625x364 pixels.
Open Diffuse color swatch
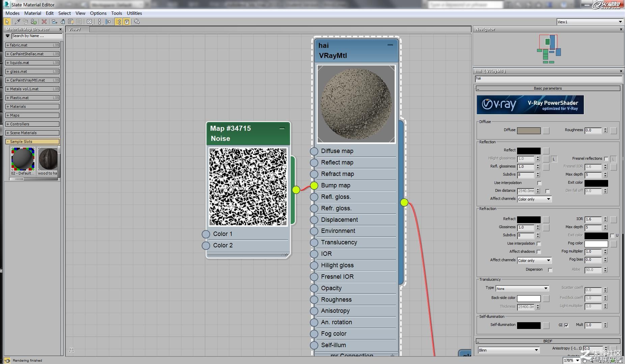[x=529, y=130]
